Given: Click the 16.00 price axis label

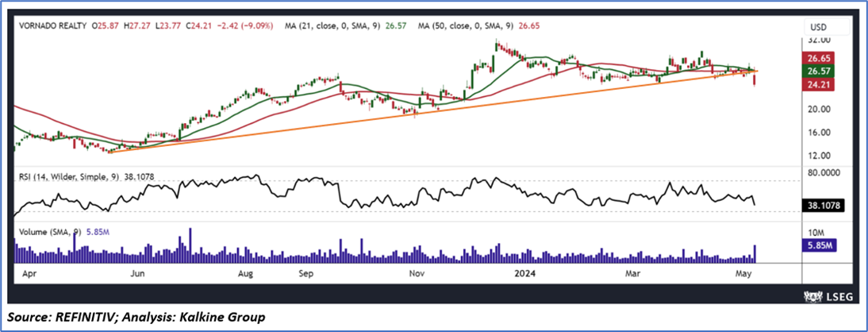Looking at the screenshot, I should 819,132.
